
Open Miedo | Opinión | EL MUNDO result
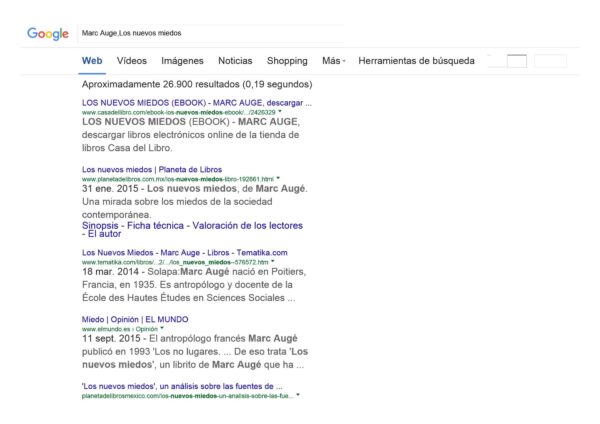click(135, 319)
